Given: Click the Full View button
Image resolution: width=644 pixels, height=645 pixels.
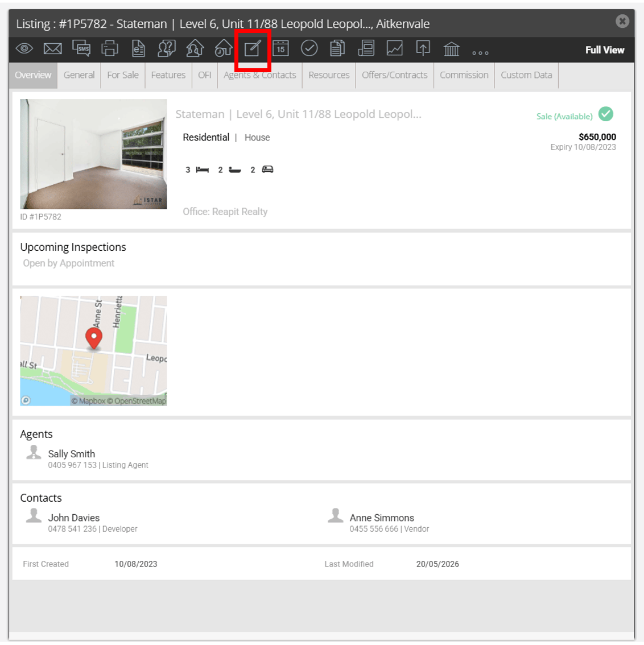Looking at the screenshot, I should click(605, 50).
